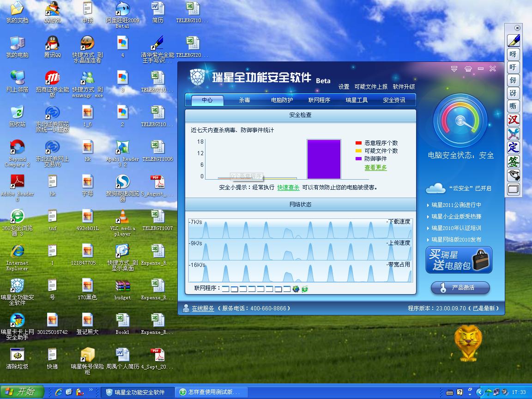
Task: Open the 电脑防护 tab
Action: point(282,100)
